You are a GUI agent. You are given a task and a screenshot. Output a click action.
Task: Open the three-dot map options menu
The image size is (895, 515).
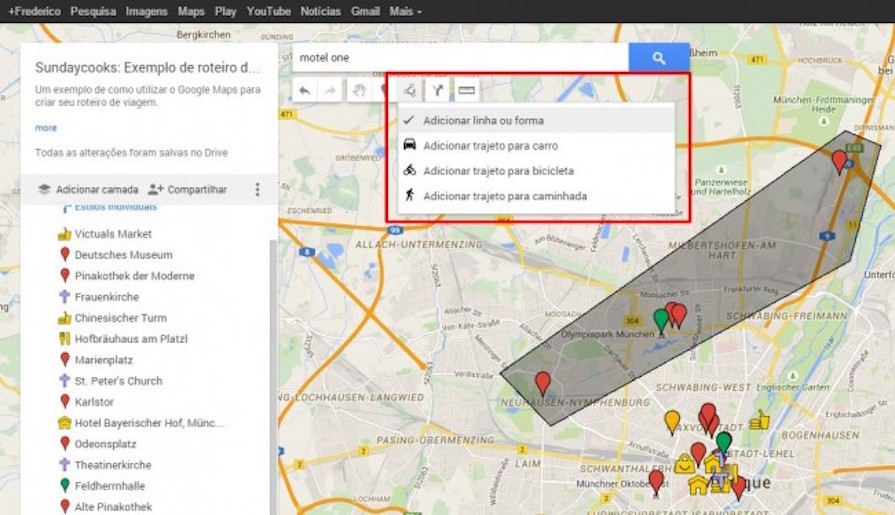pos(257,190)
